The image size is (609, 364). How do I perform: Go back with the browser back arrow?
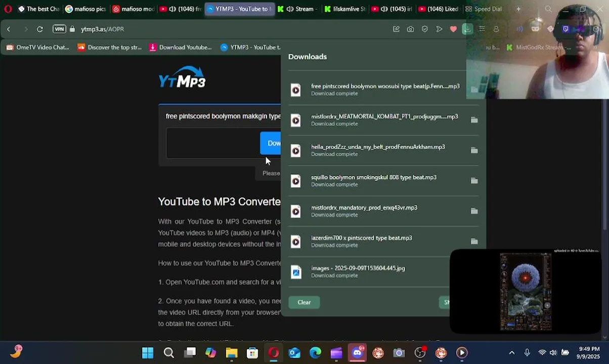[x=9, y=29]
